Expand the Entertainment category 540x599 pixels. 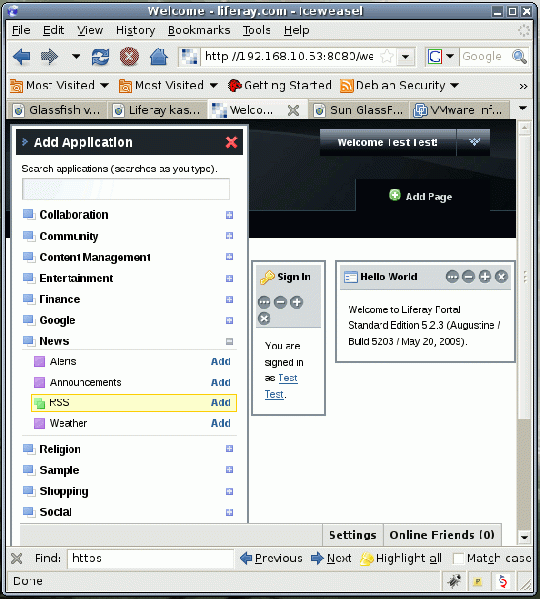[x=229, y=278]
